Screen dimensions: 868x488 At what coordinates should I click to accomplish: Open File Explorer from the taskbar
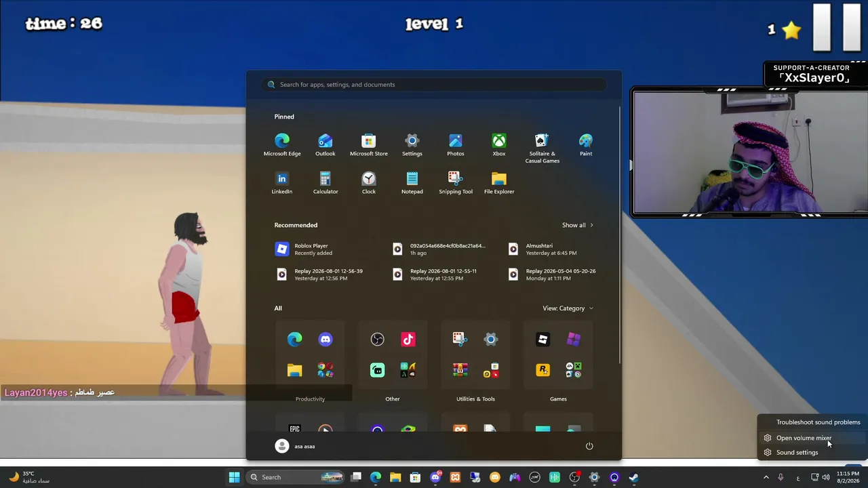(x=395, y=477)
